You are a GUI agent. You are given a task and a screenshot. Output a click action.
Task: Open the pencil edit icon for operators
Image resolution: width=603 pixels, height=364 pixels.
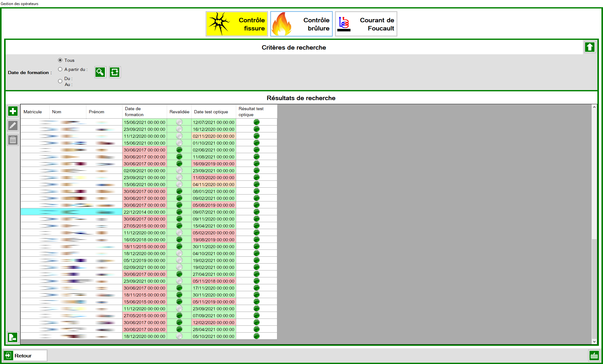(x=13, y=126)
